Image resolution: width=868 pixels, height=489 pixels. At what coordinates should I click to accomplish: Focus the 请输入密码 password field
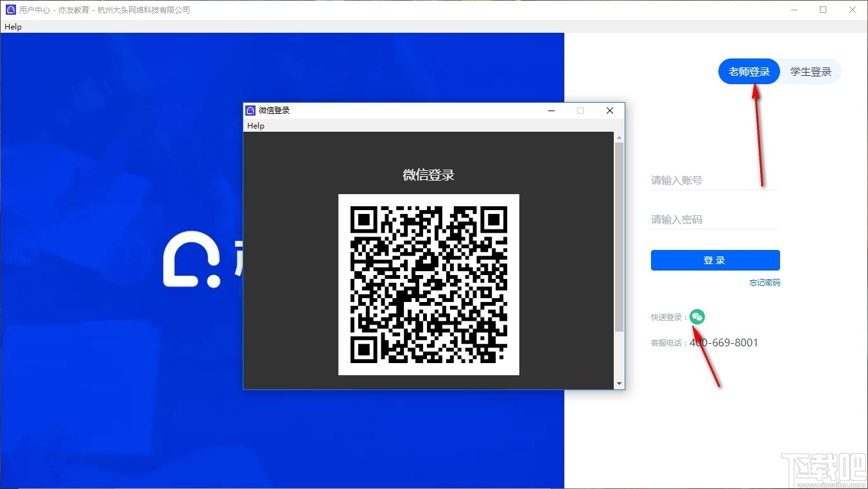coord(715,220)
